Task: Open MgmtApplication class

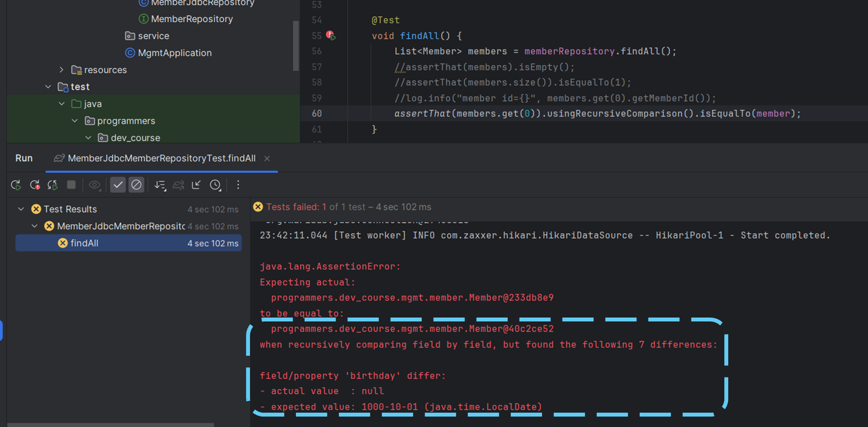Action: [x=175, y=53]
